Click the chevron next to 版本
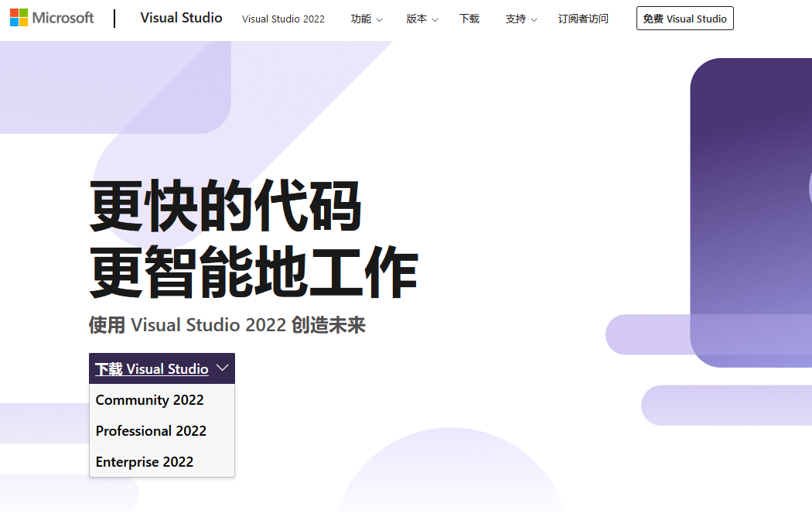The width and height of the screenshot is (812, 517). [x=435, y=19]
